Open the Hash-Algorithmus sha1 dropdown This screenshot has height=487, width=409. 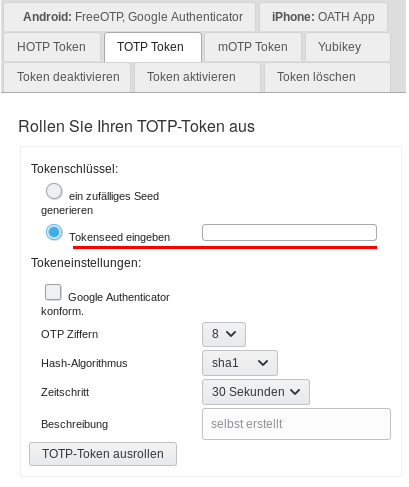click(x=240, y=363)
